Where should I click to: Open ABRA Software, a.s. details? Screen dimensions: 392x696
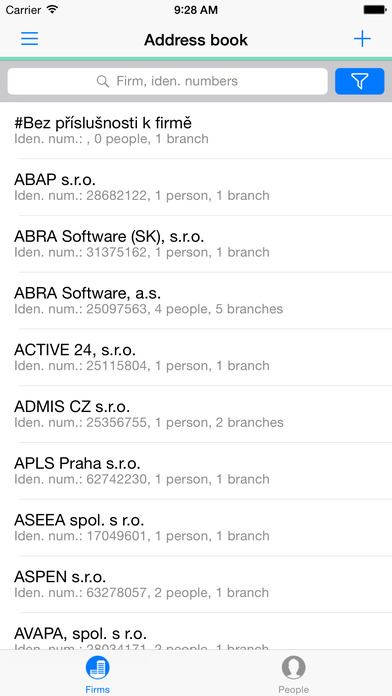[196, 301]
